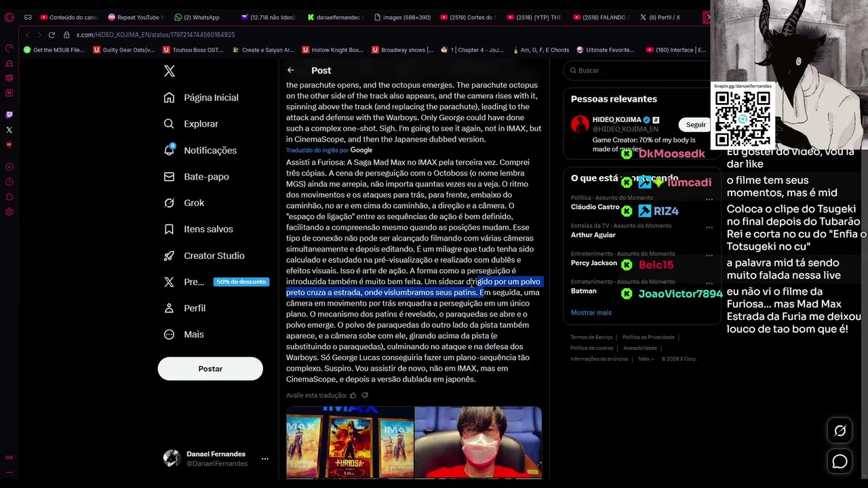This screenshot has width=868, height=488.
Task: Click the Itens salvos bookmark icon
Action: 169,229
